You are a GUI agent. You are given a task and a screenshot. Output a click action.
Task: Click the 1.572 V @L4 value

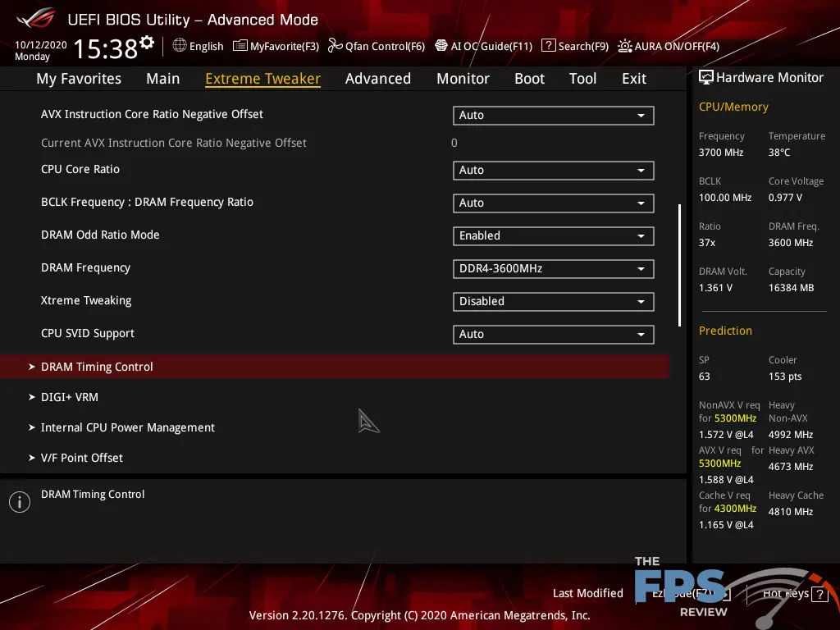pyautogui.click(x=726, y=435)
